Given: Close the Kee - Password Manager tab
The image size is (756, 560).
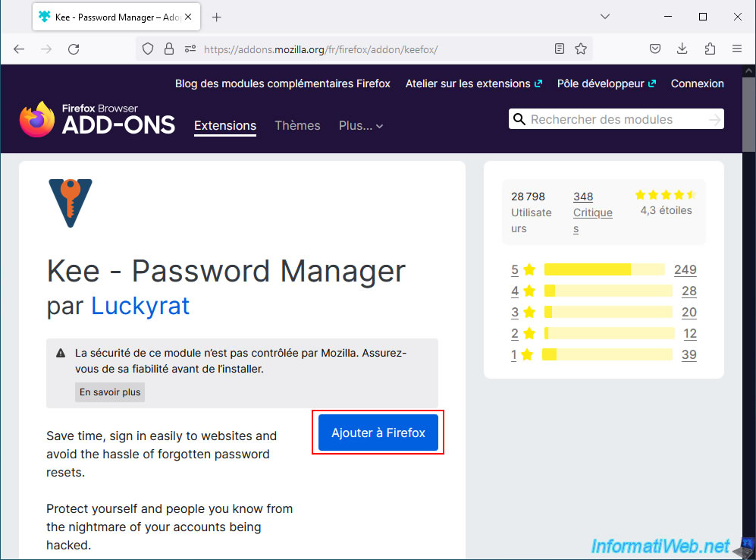Looking at the screenshot, I should (x=188, y=17).
